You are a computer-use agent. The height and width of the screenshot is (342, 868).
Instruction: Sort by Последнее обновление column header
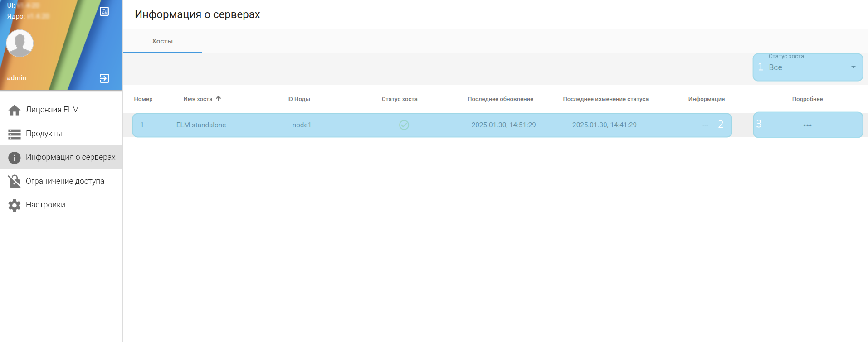coord(500,99)
